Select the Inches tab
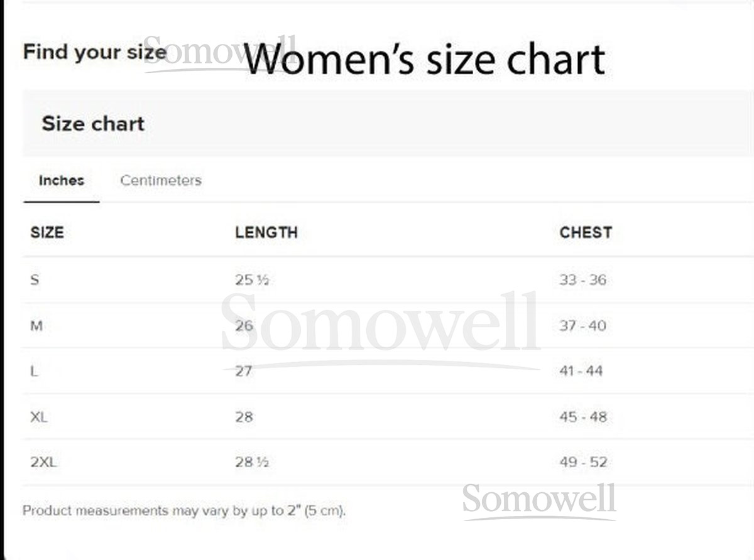 coord(62,181)
